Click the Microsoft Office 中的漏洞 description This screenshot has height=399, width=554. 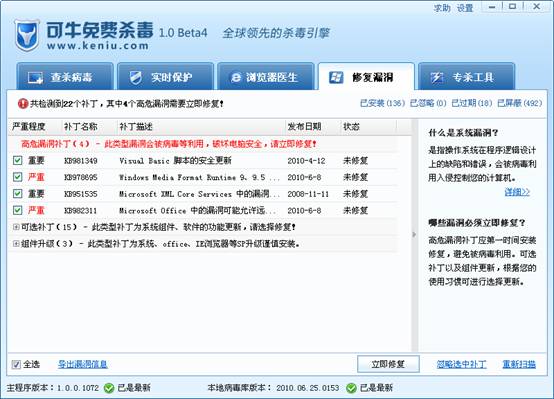coord(198,211)
